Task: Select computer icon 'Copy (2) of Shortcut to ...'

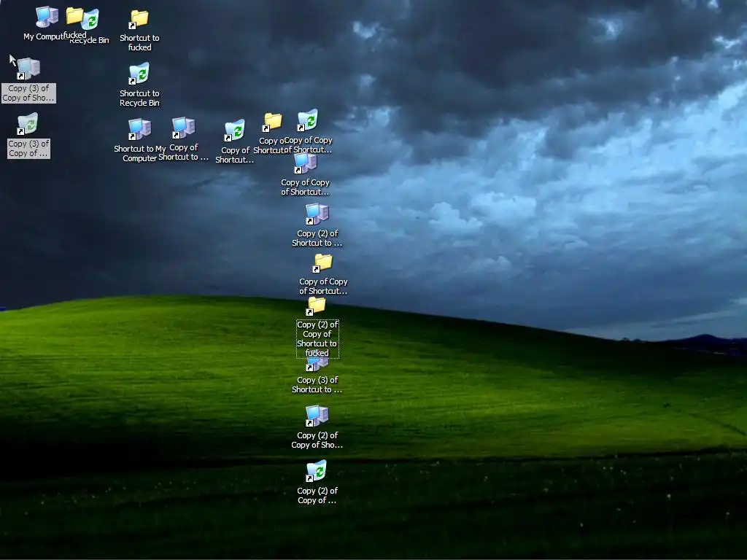Action: [x=317, y=214]
